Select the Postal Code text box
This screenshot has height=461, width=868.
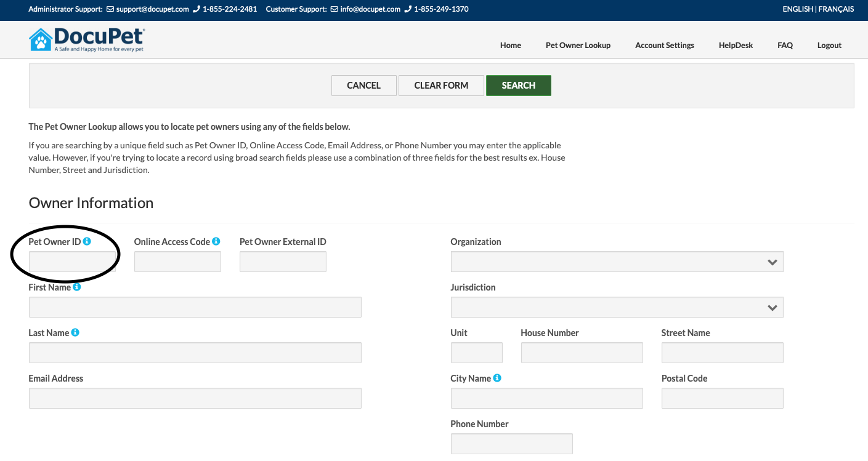pos(722,398)
